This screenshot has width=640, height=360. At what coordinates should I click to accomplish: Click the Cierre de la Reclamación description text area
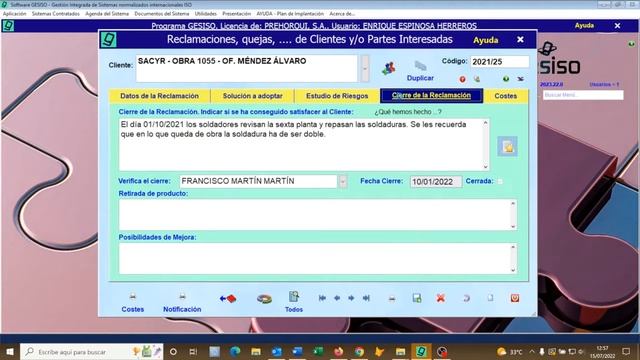[301, 144]
